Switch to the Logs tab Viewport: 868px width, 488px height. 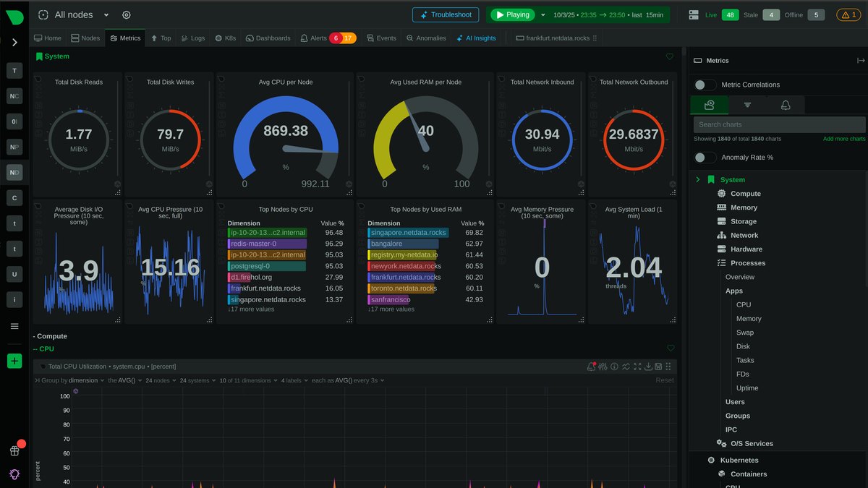point(192,38)
